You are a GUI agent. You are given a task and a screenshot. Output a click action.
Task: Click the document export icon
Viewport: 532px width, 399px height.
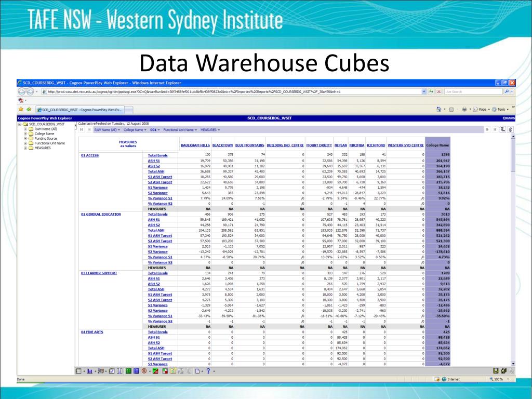197,371
